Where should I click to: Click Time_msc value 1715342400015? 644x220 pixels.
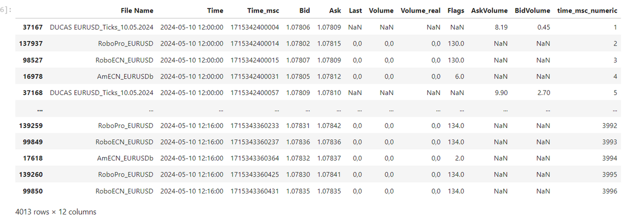pyautogui.click(x=255, y=60)
